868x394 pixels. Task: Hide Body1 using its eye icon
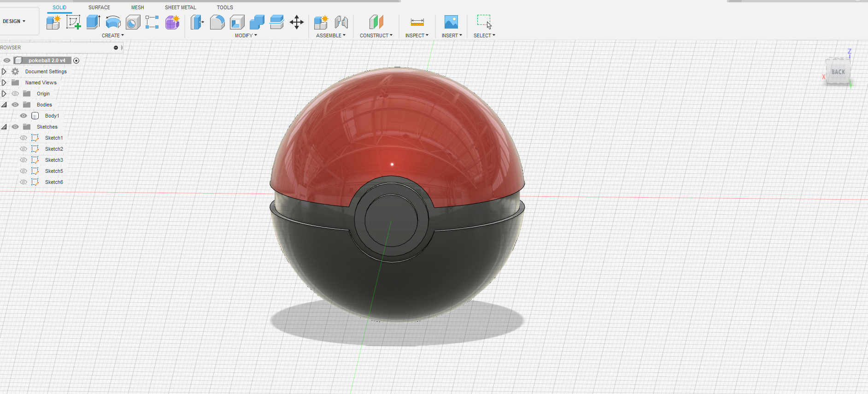[x=23, y=116]
